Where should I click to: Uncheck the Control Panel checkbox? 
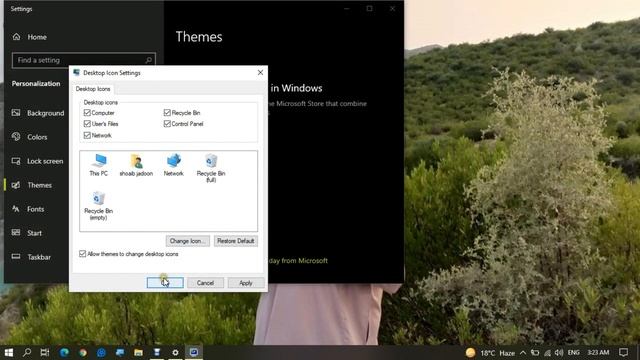(167, 124)
